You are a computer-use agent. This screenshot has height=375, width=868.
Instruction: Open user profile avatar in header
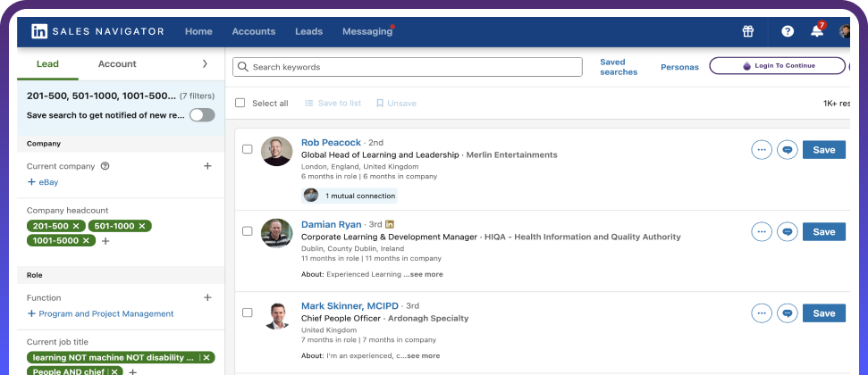(x=844, y=31)
